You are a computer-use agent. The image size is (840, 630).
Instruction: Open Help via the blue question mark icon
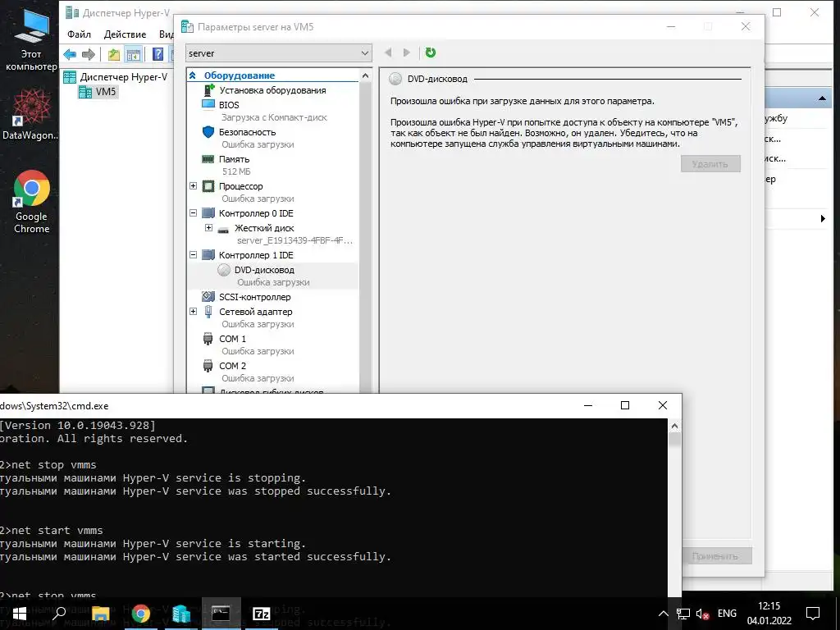(157, 54)
